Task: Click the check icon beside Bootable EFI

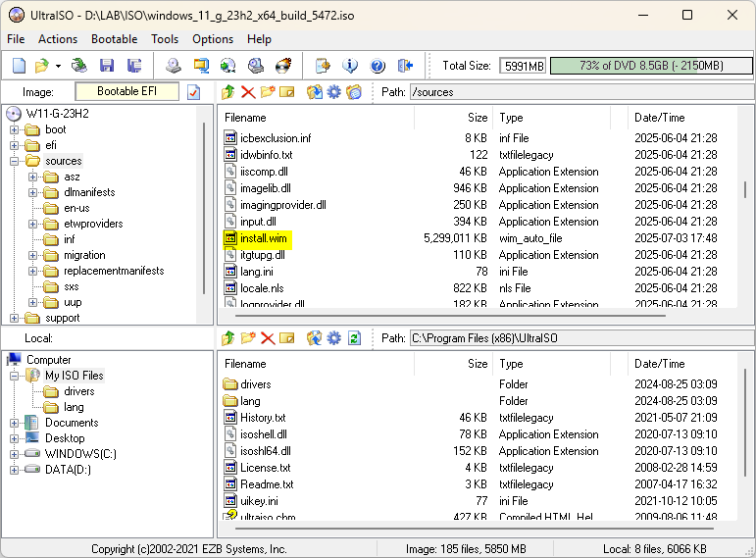Action: tap(193, 92)
